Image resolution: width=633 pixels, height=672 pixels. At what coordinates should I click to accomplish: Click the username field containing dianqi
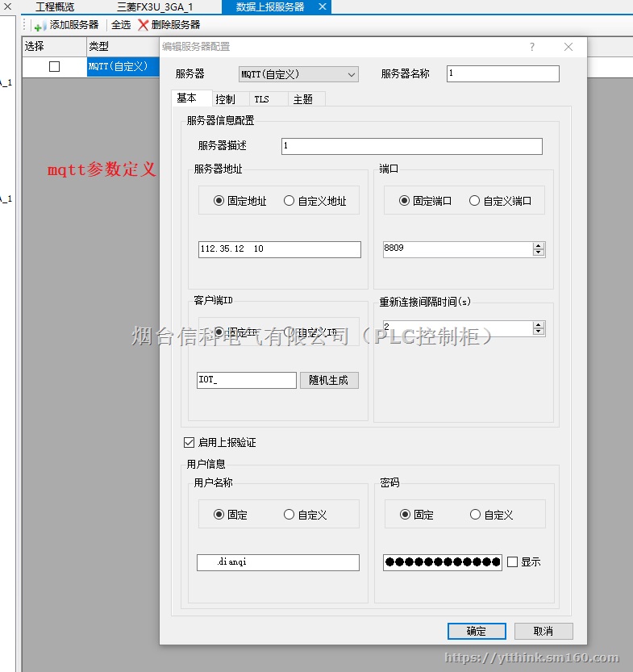click(x=278, y=562)
